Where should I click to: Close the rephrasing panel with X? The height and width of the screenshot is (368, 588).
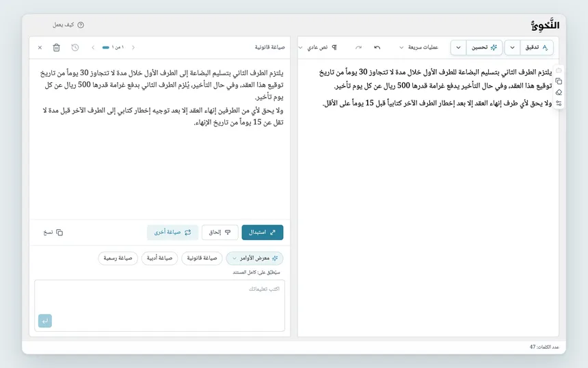point(40,48)
